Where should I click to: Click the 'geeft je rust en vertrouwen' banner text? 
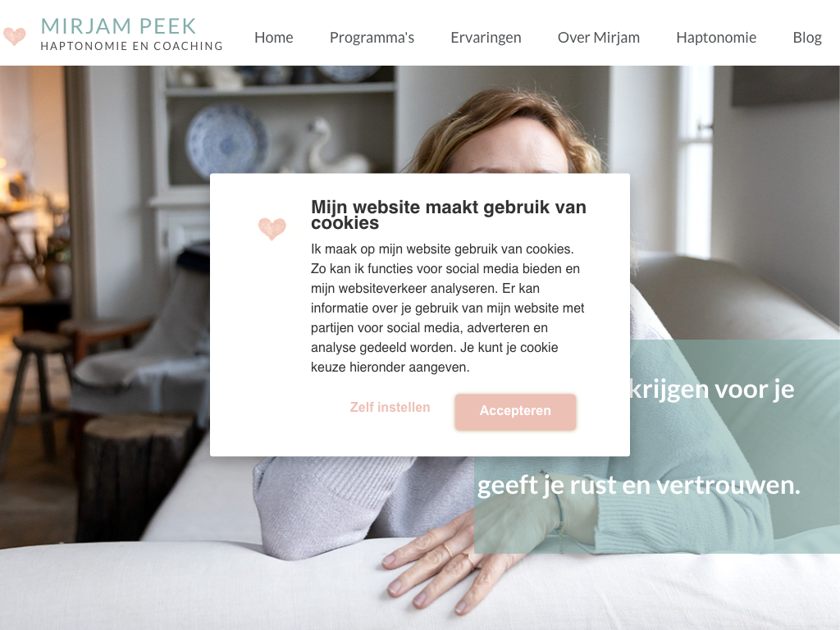point(638,486)
